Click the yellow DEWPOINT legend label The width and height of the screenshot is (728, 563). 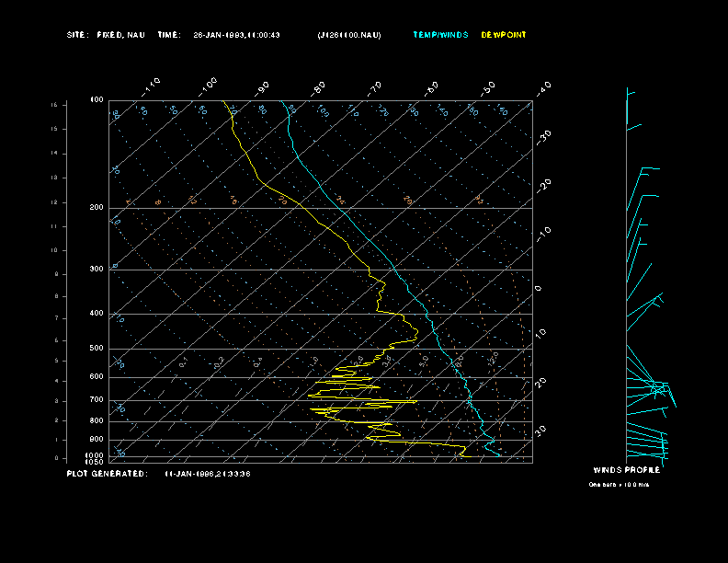(504, 35)
